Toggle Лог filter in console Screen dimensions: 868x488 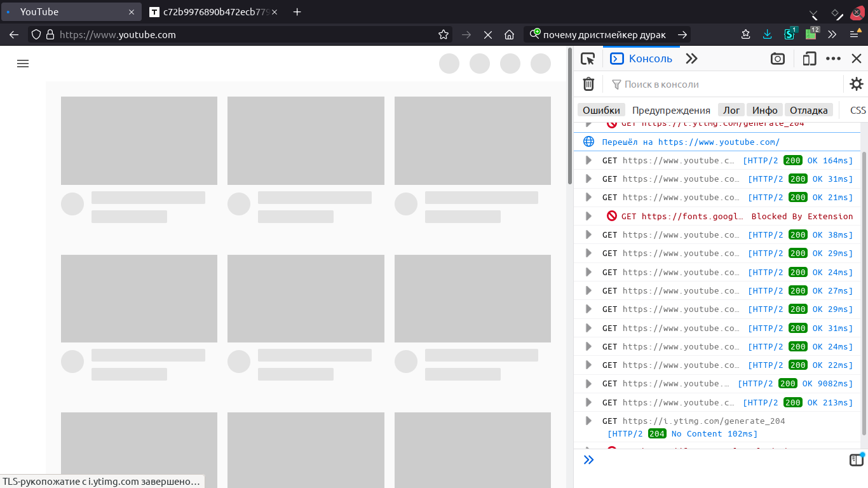coord(731,110)
